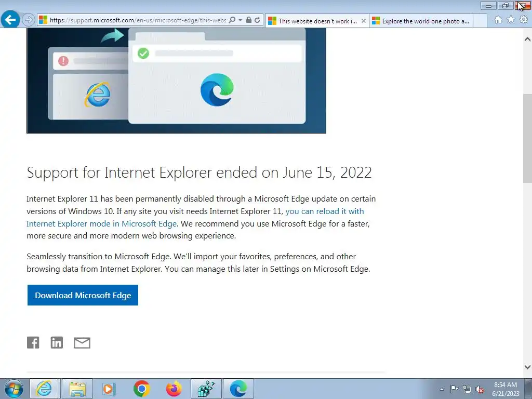Click 'Support for Internet Explorer ended' heading

coord(199,172)
